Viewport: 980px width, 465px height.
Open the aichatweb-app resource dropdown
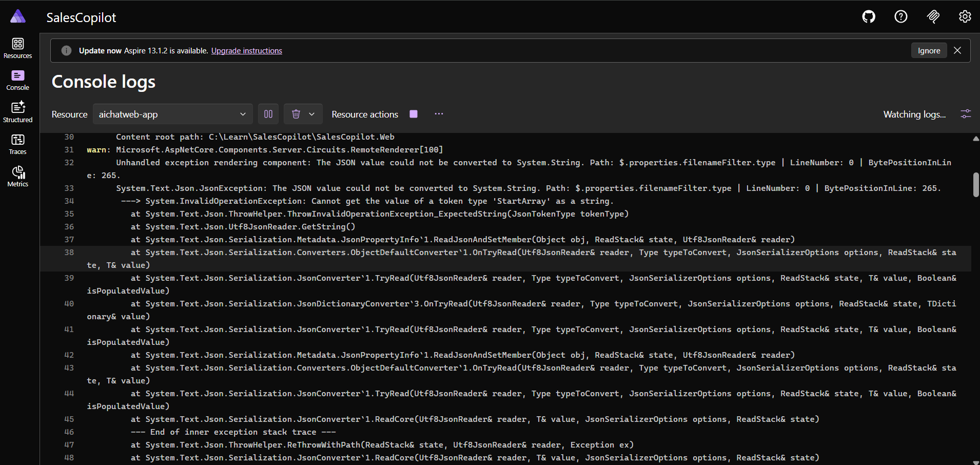click(172, 114)
